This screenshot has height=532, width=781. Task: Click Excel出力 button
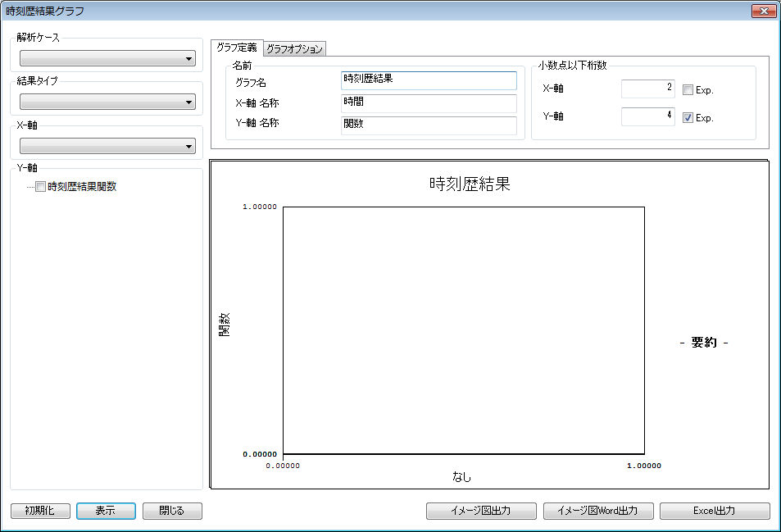point(715,511)
